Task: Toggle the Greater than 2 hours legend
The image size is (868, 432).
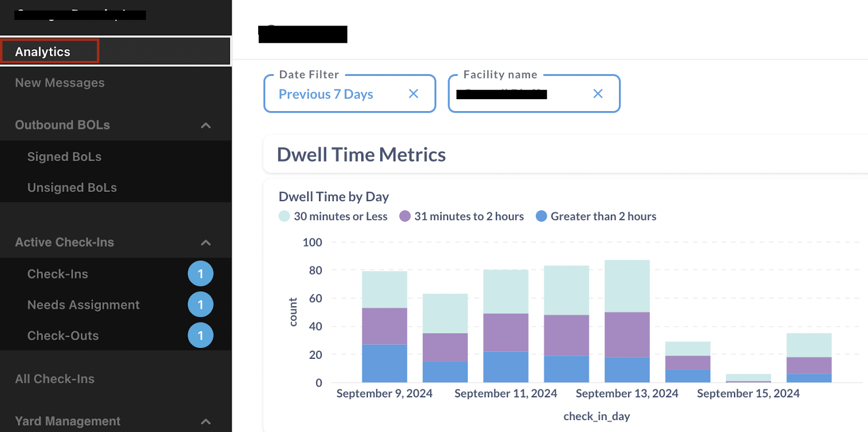Action: click(596, 216)
